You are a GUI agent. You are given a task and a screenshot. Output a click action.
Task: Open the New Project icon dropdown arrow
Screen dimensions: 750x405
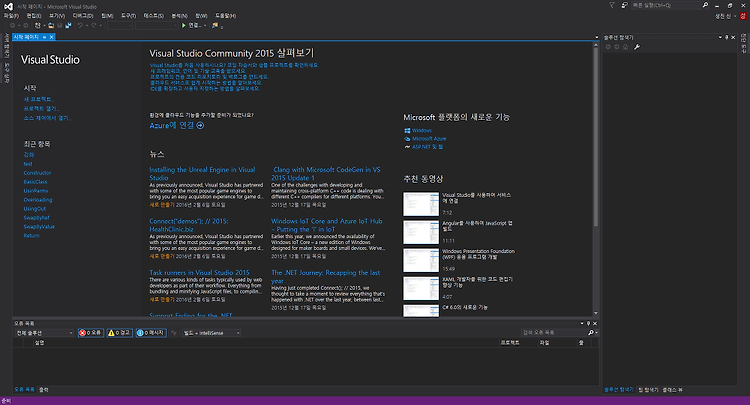click(x=44, y=25)
